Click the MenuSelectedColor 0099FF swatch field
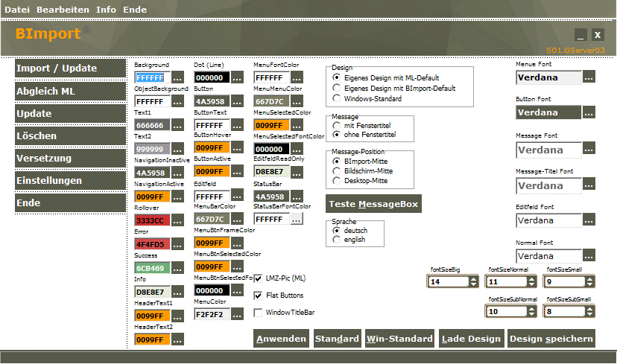This screenshot has height=364, width=617. click(271, 125)
